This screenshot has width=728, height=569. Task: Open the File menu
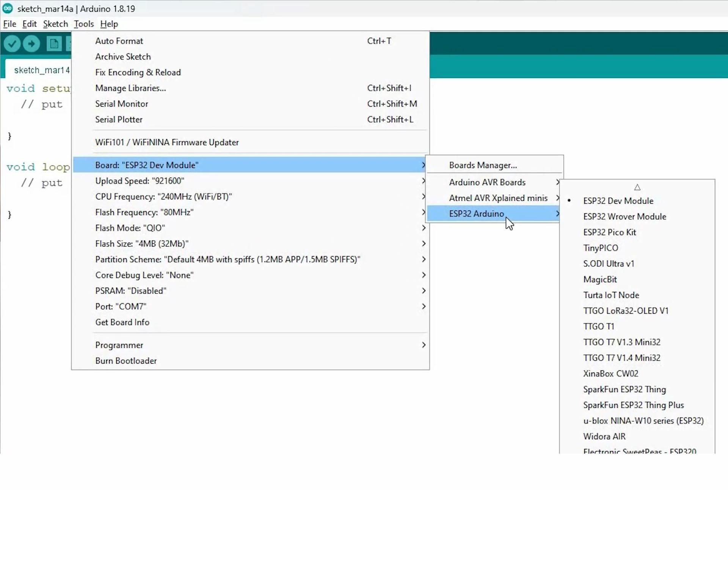pos(9,24)
